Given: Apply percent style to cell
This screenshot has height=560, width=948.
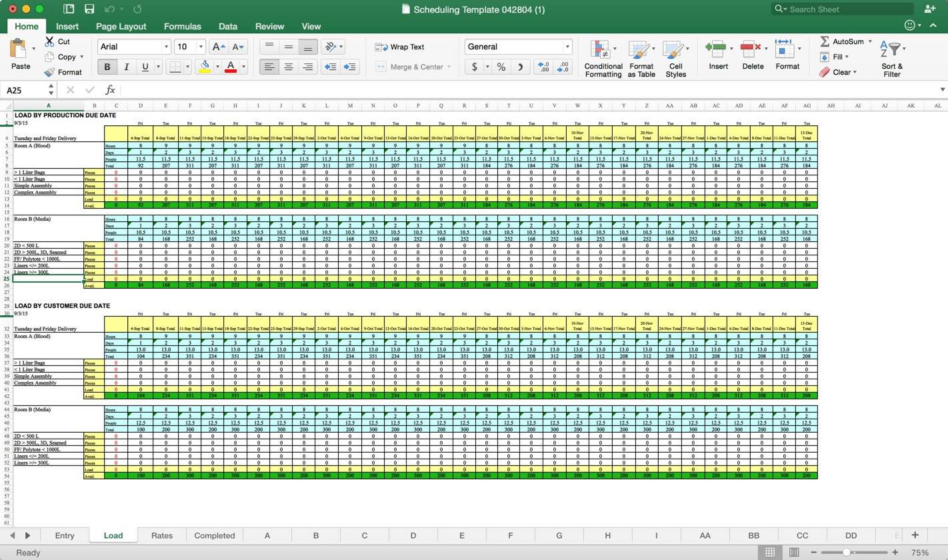Looking at the screenshot, I should click(x=501, y=67).
